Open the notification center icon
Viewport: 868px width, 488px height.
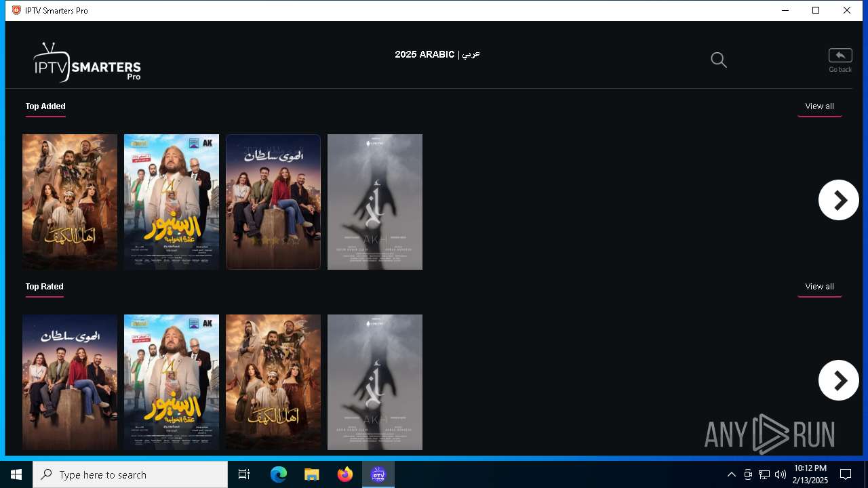846,474
